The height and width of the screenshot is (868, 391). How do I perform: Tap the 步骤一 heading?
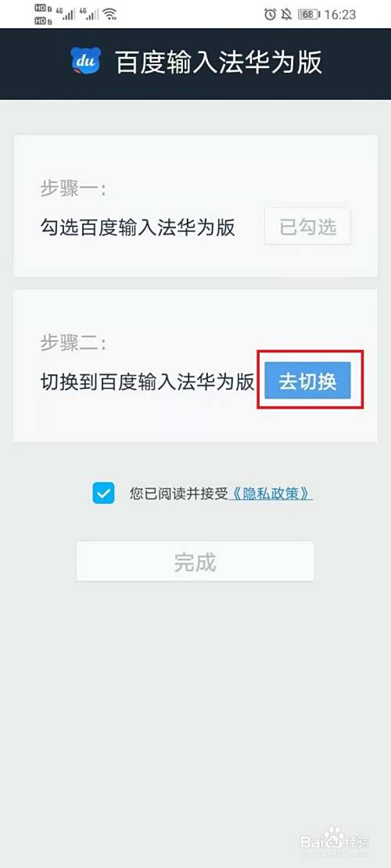coord(73,189)
